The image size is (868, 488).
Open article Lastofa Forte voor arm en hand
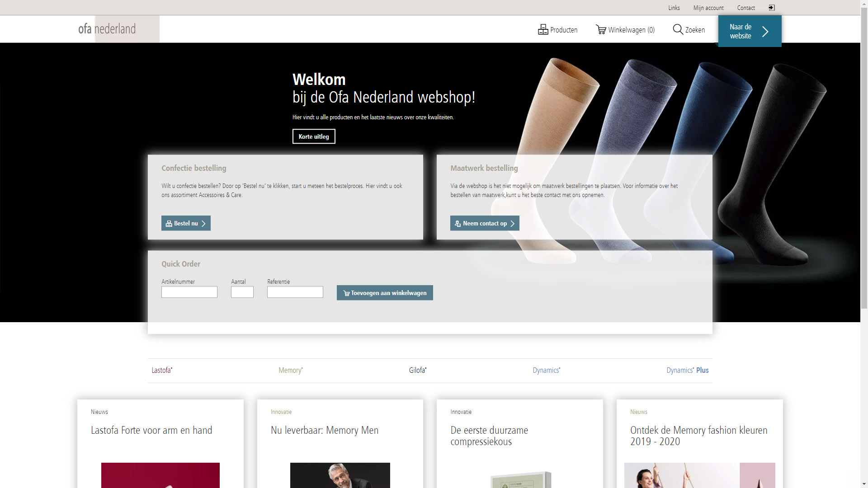click(151, 430)
